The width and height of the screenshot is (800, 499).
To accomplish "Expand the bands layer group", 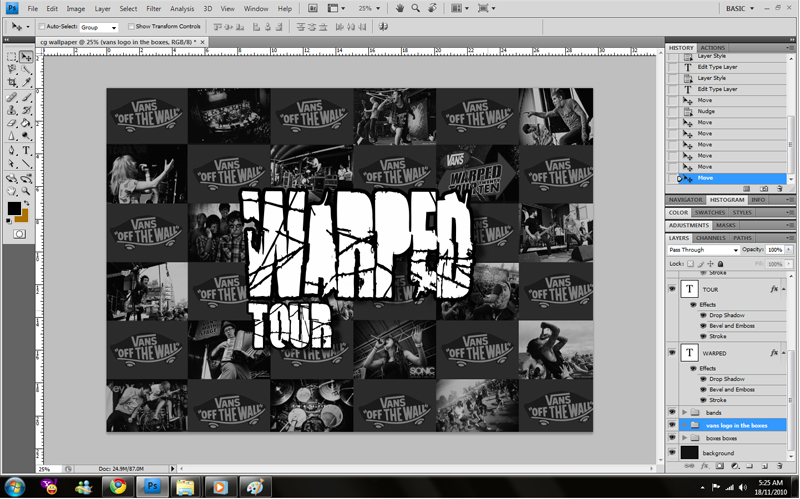I will (x=684, y=412).
